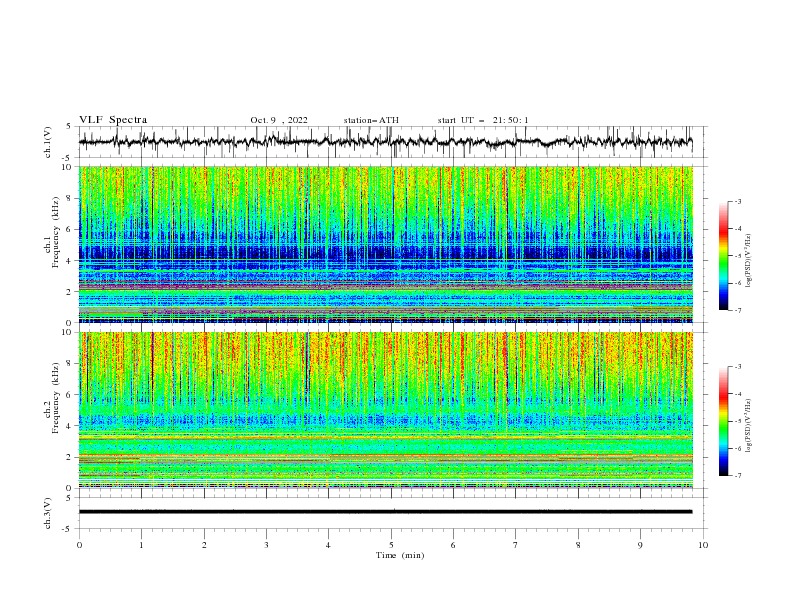
Task: Click time axis tick label '3'
Action: pyautogui.click(x=266, y=545)
